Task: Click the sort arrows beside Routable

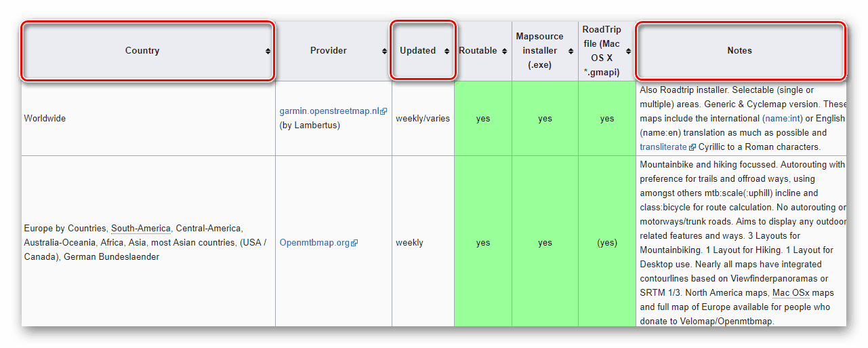Action: 504,51
